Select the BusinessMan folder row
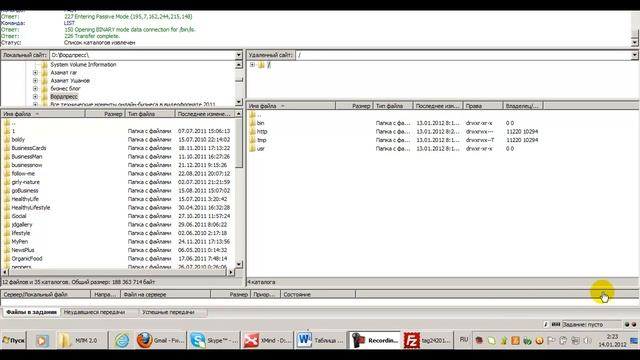Screen dimensions: 640x360 (x=118, y=157)
